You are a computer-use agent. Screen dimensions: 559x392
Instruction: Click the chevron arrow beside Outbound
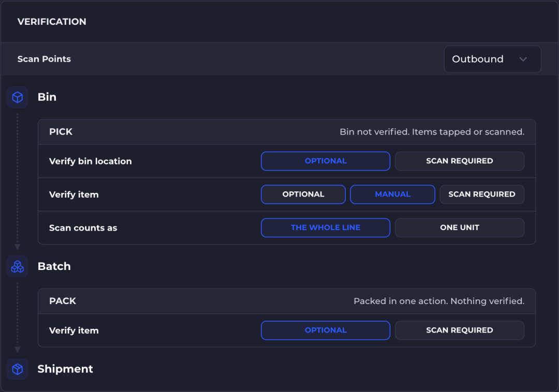(523, 59)
